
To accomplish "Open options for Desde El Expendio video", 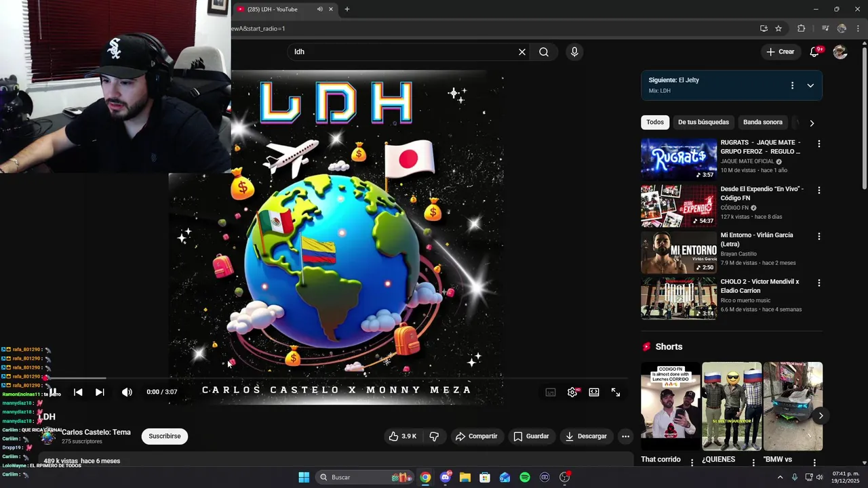I will tap(818, 190).
